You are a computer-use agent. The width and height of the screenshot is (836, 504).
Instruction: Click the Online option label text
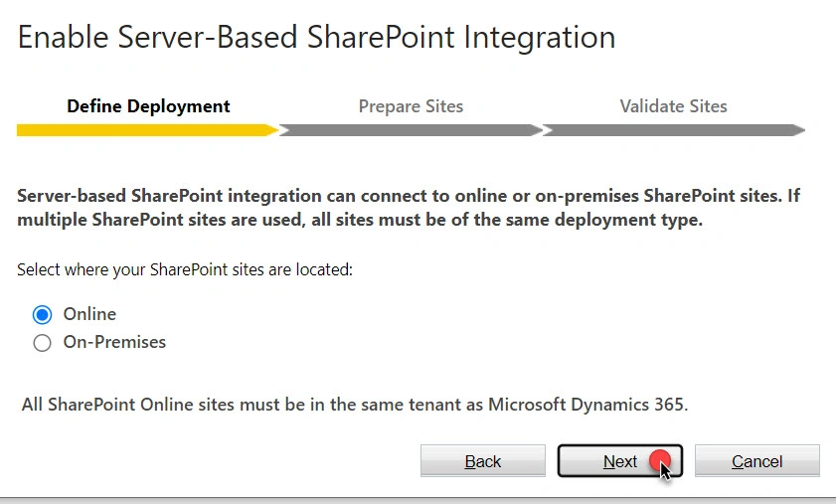(89, 314)
